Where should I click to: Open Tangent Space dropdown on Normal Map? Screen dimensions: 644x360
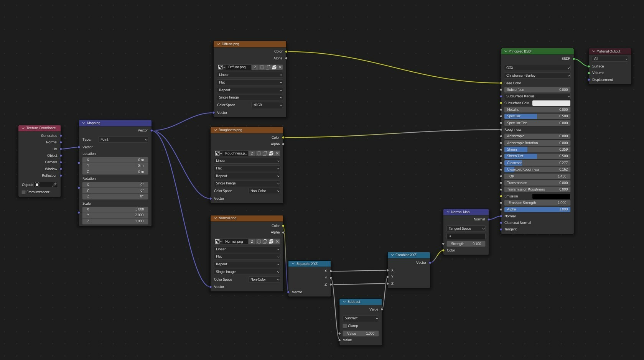pyautogui.click(x=466, y=228)
